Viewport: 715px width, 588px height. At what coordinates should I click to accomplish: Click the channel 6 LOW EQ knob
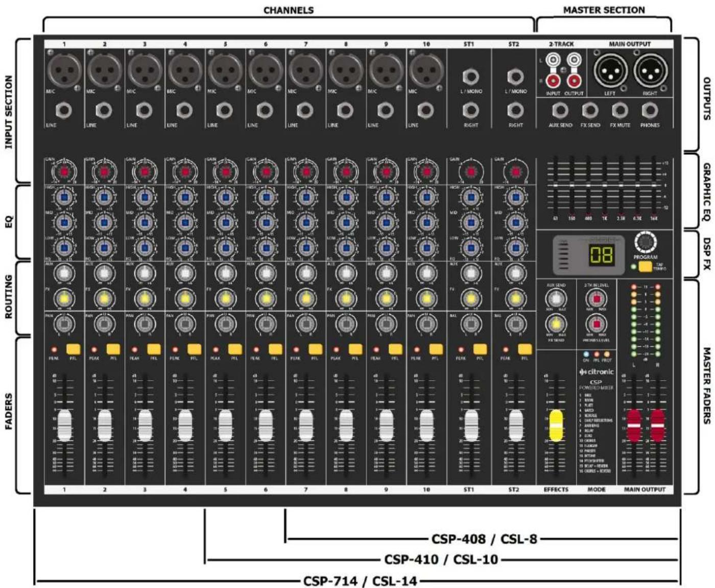click(265, 248)
